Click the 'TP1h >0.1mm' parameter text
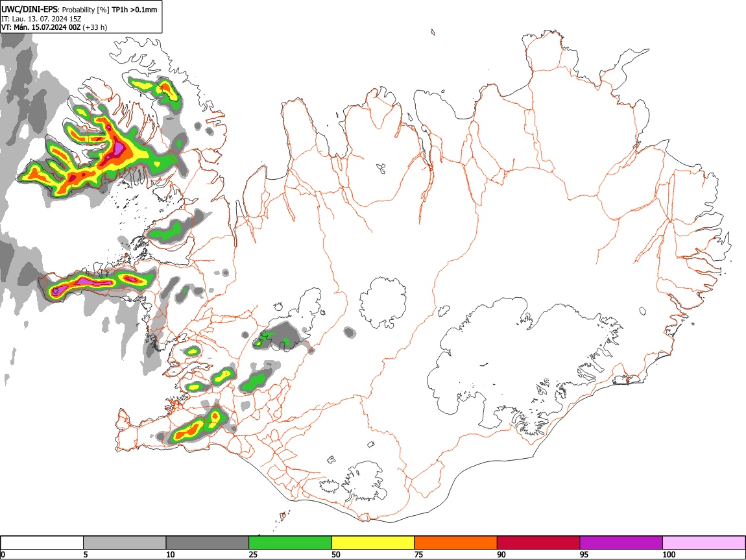 click(x=134, y=10)
